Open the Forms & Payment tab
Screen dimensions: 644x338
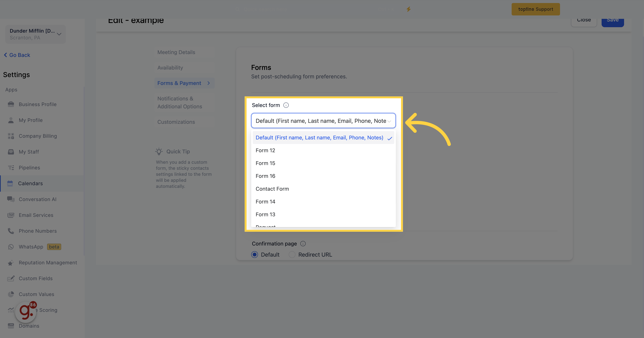tap(185, 83)
